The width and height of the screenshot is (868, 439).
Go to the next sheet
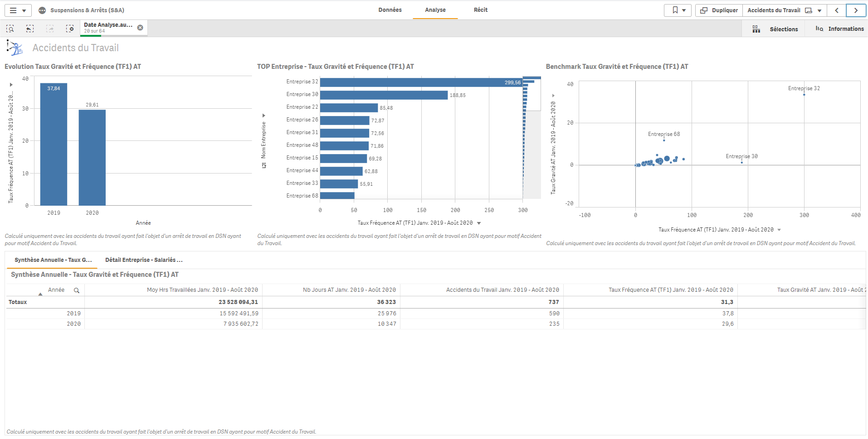856,10
